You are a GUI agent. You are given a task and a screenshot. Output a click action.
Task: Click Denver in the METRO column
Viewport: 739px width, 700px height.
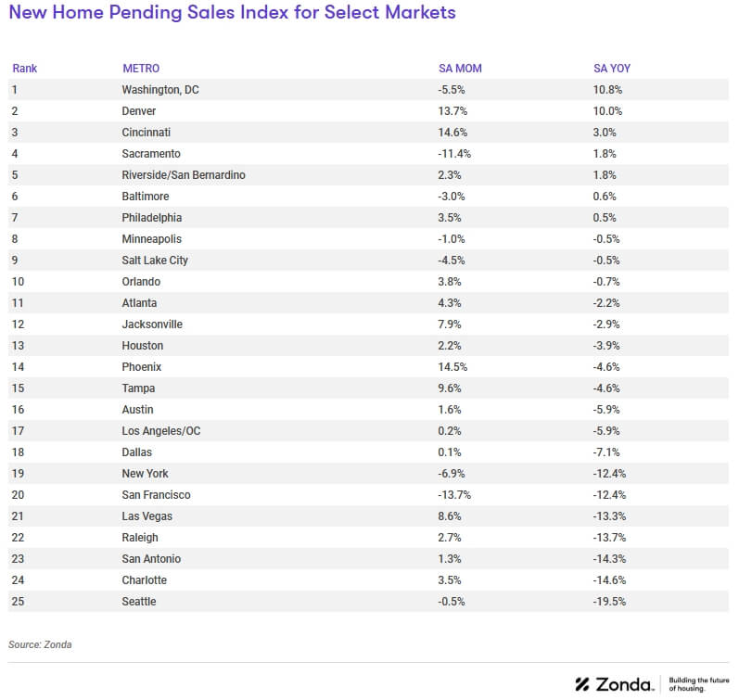point(140,111)
